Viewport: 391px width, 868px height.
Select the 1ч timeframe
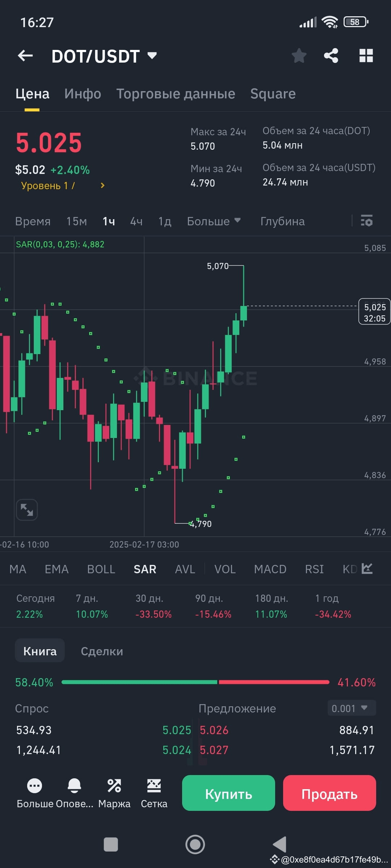tap(108, 221)
